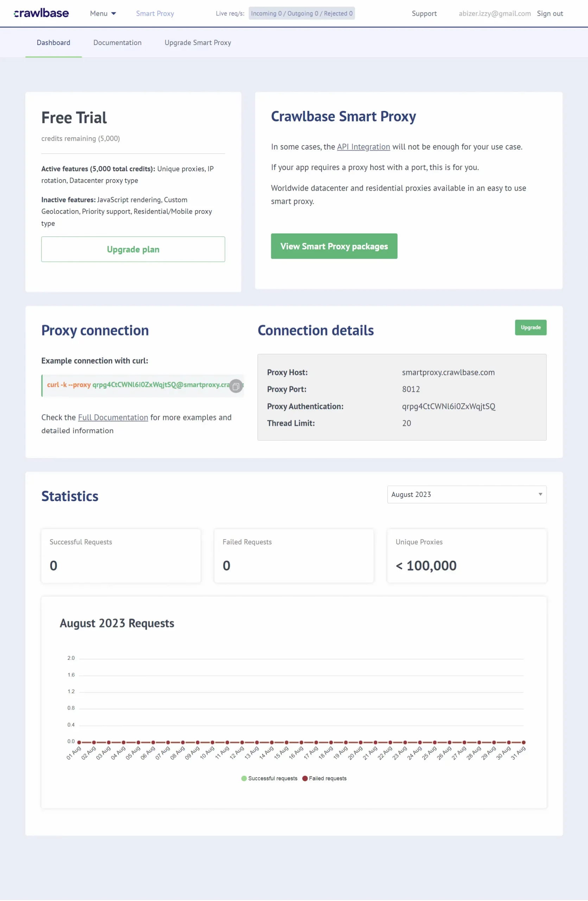The image size is (588, 901).
Task: Switch to the Documentation tab
Action: (117, 42)
